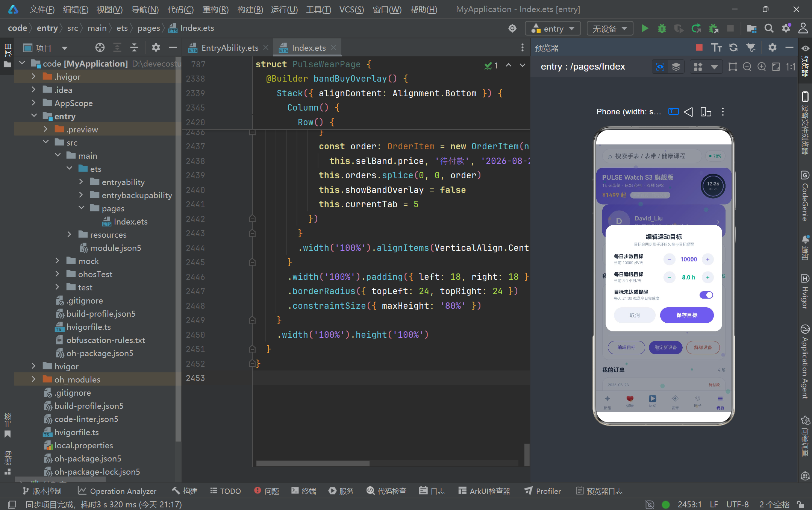Image resolution: width=812 pixels, height=510 pixels.
Task: Open the search everywhere magnifier
Action: coord(769,28)
